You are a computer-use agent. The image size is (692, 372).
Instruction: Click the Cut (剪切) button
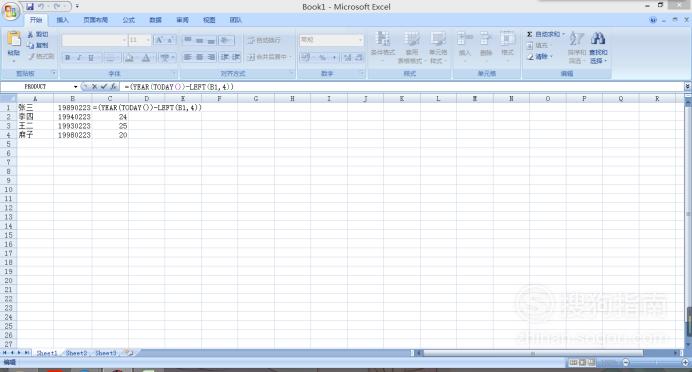tap(38, 34)
